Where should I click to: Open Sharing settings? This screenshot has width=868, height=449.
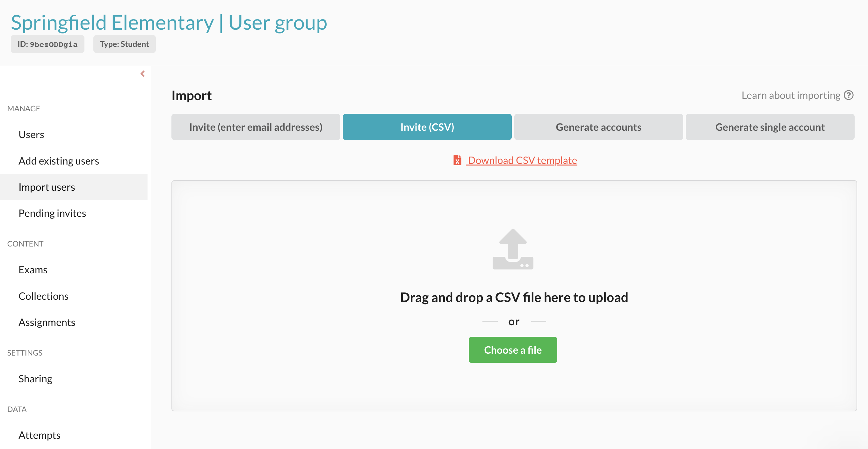(x=35, y=379)
